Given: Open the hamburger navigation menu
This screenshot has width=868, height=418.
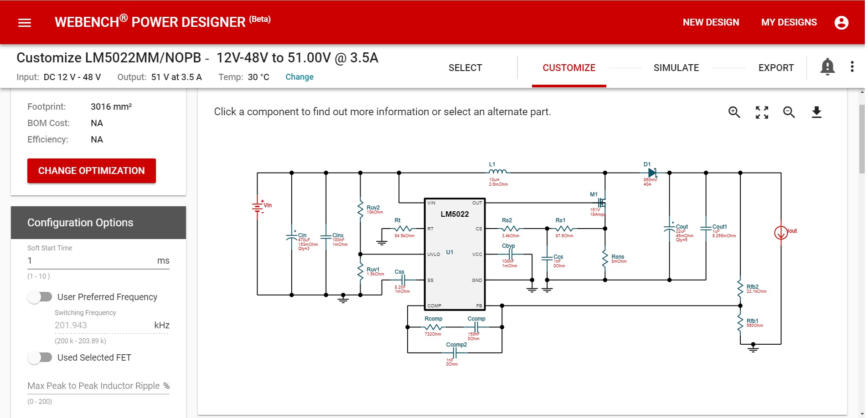Looking at the screenshot, I should point(25,22).
